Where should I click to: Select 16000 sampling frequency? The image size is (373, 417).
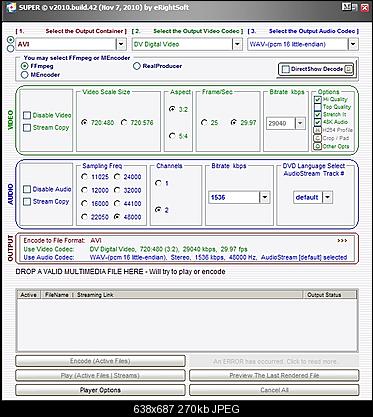tap(85, 203)
